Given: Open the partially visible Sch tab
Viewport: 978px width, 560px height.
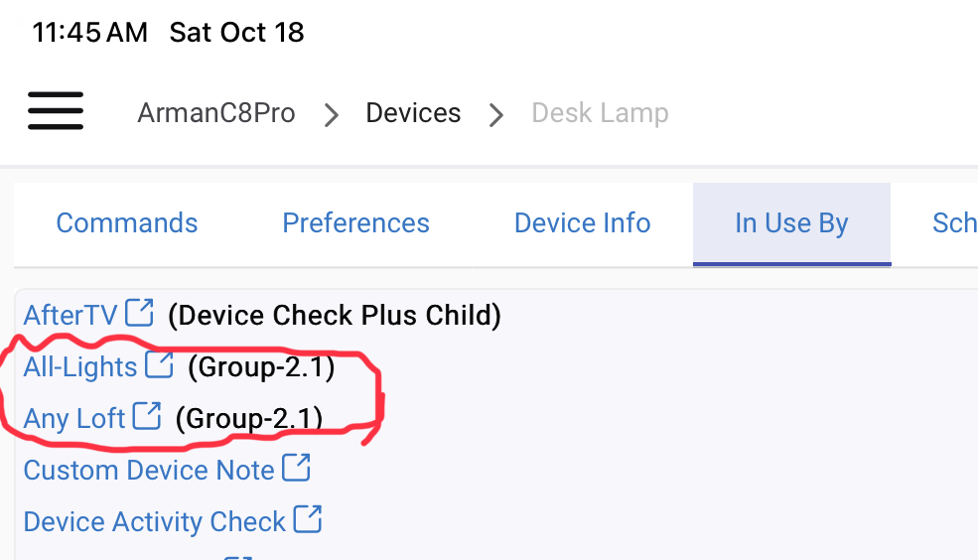Looking at the screenshot, I should (x=953, y=223).
